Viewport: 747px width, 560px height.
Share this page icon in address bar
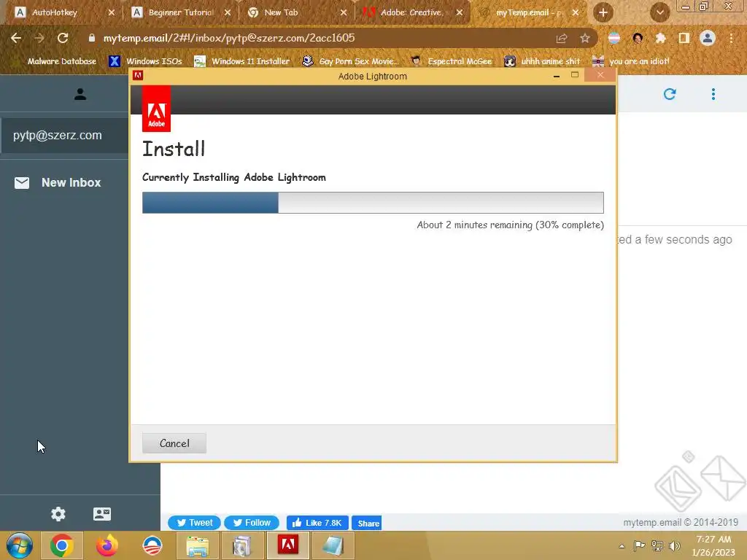[562, 39]
